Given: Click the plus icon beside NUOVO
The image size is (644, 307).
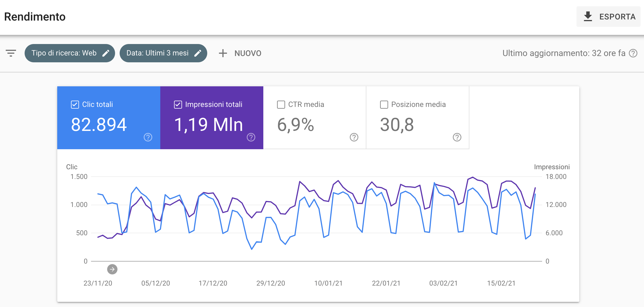Looking at the screenshot, I should point(223,53).
